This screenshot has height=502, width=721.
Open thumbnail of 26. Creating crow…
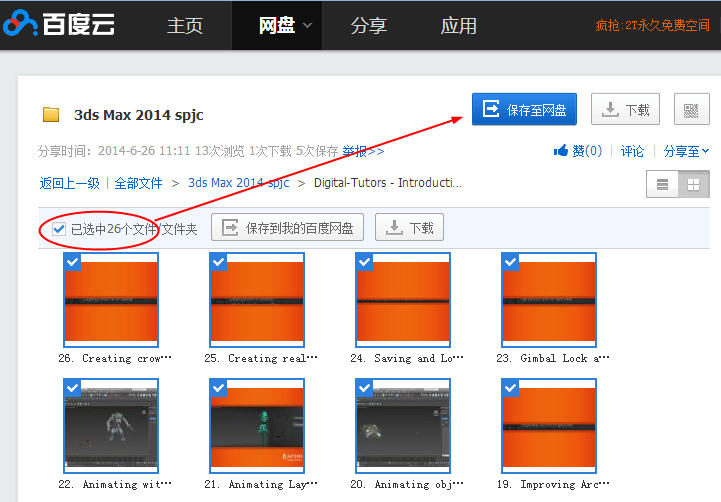[111, 300]
